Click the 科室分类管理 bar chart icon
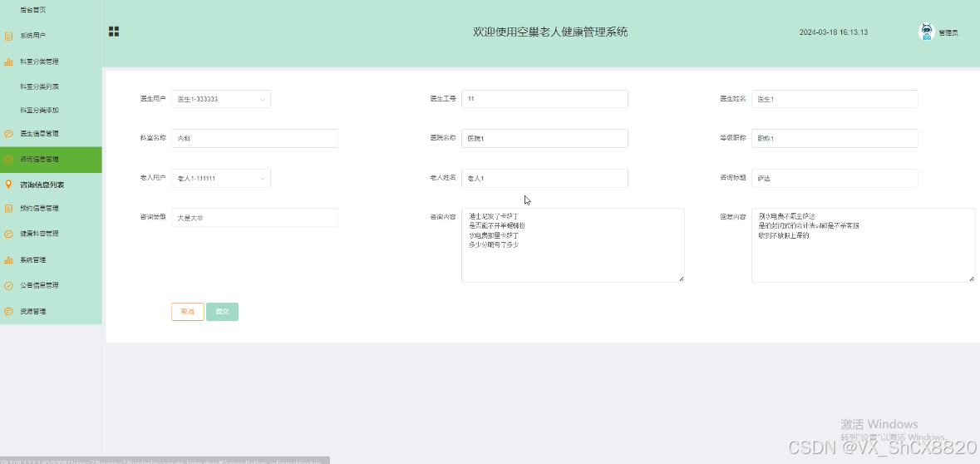980x464 pixels. [x=8, y=62]
